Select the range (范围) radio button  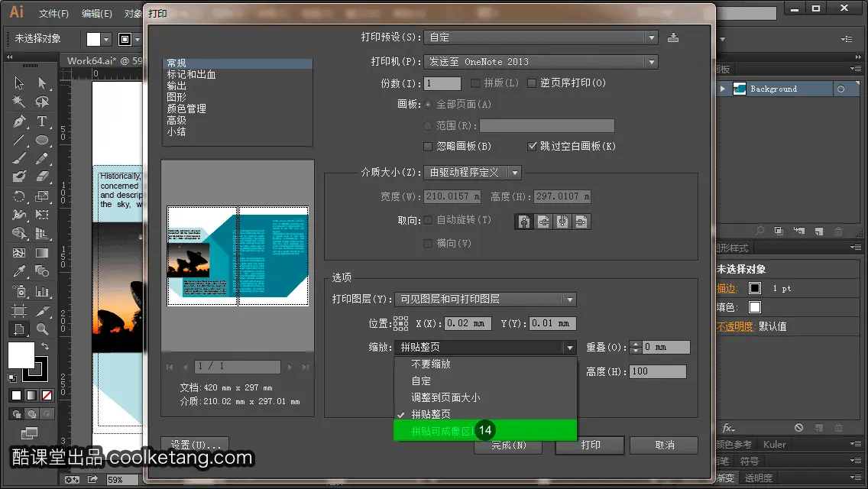[x=428, y=126]
